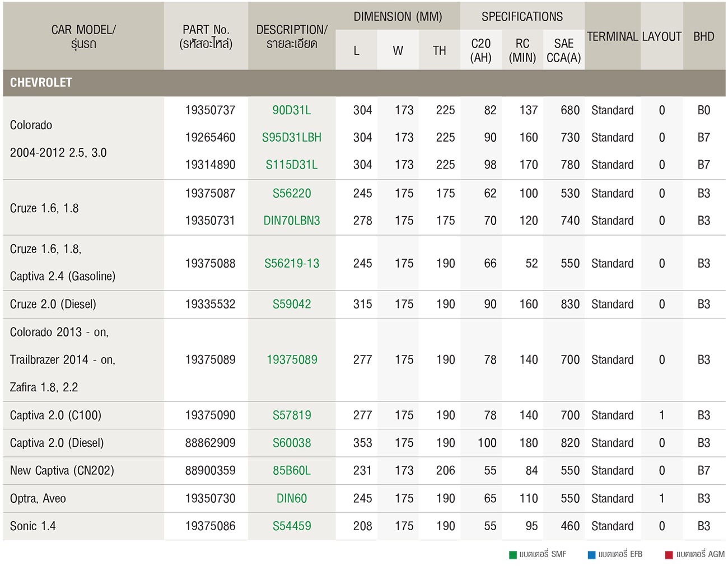This screenshot has height=566, width=728.
Task: Select the Sonic 1.4 model
Action: [32, 526]
